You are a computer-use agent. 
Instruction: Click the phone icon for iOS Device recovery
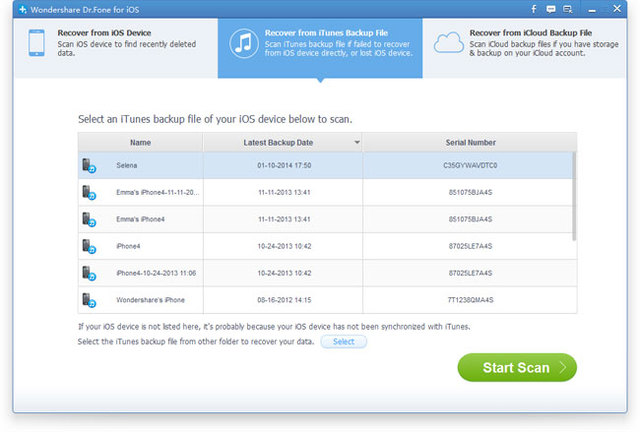(36, 43)
